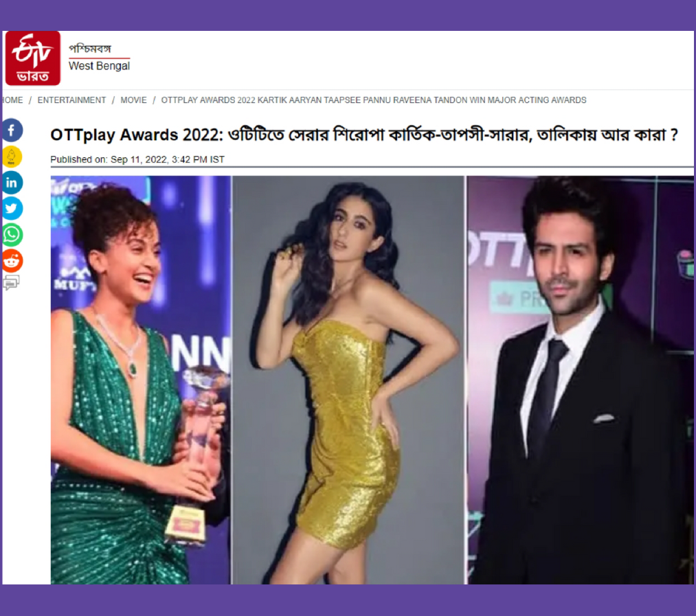The height and width of the screenshot is (616, 696).
Task: Open the West Bengal state selector
Action: (x=100, y=66)
